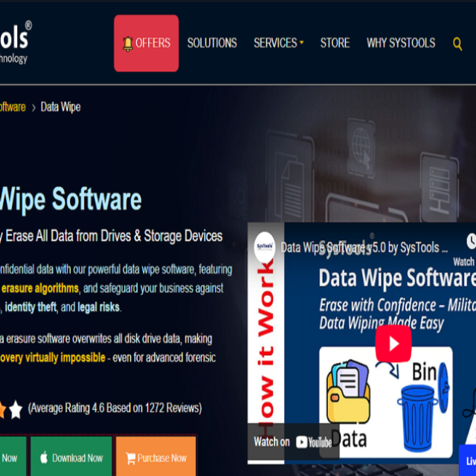Image resolution: width=476 pixels, height=476 pixels.
Task: Click the Software breadcrumb link
Action: [x=12, y=107]
